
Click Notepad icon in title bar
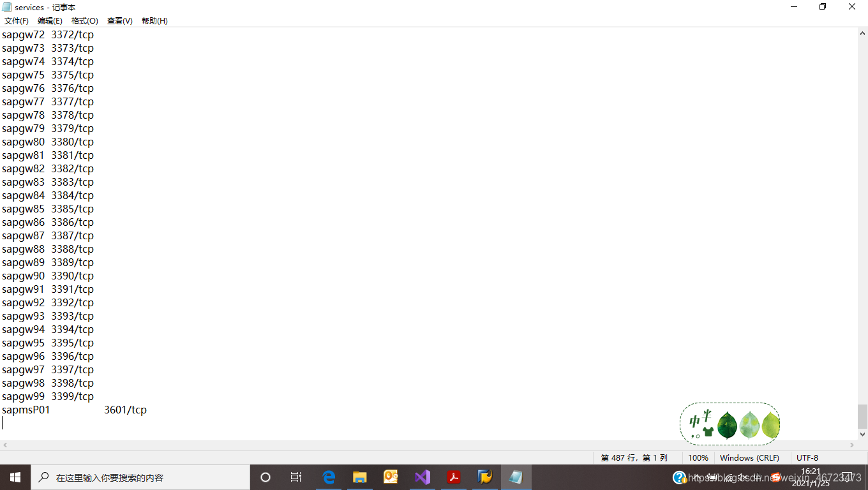(7, 7)
